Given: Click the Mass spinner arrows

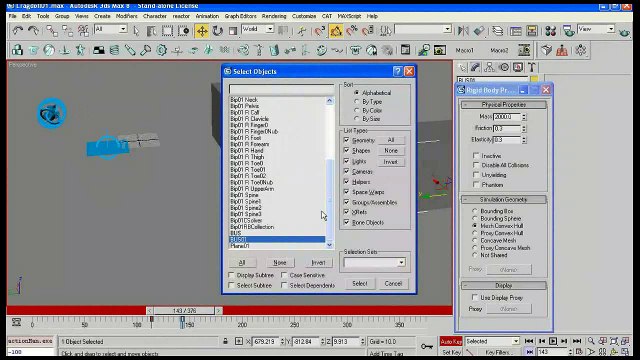Looking at the screenshot, I should [x=524, y=117].
